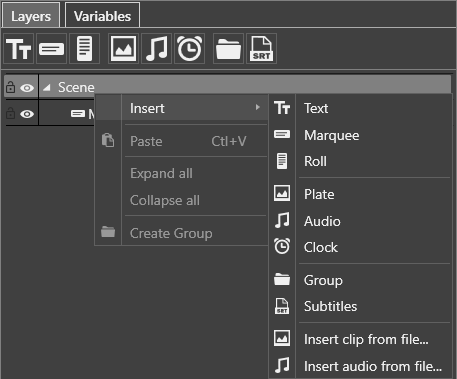The width and height of the screenshot is (457, 379).
Task: Insert a Text layer from submenu
Action: tap(361, 108)
